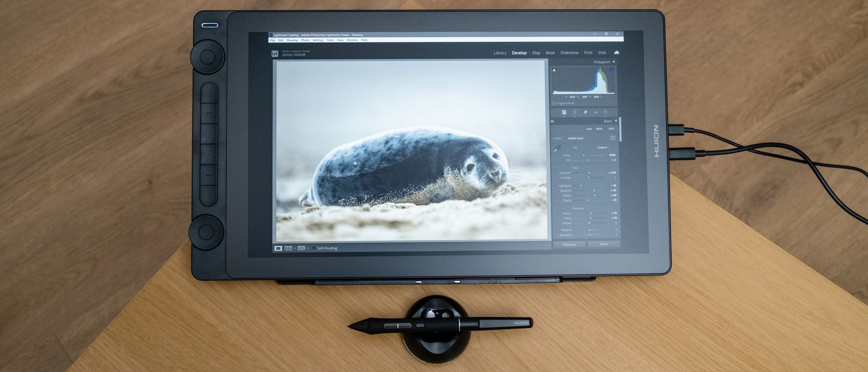Click the Temp value 5500 field
Image resolution: width=868 pixels, height=372 pixels.
pyautogui.click(x=612, y=155)
